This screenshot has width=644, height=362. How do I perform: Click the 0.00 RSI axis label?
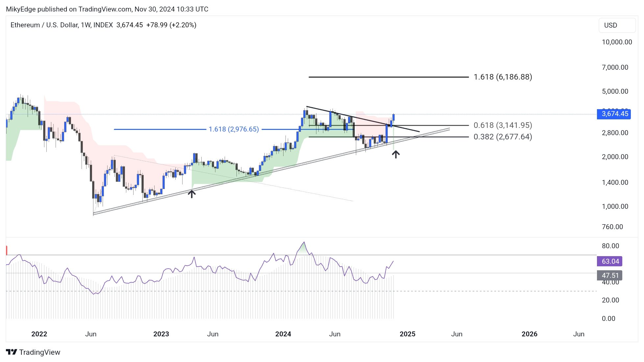(608, 319)
